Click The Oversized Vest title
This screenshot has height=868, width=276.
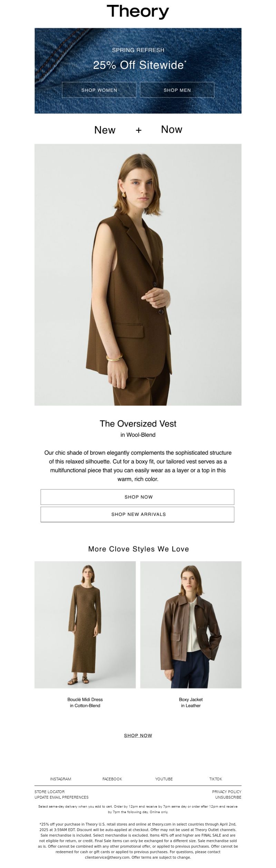tap(138, 424)
